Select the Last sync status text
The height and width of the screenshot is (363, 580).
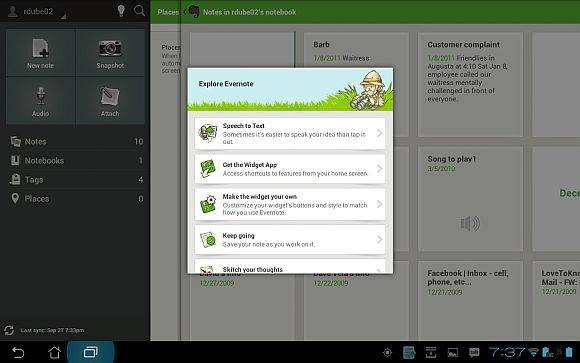click(52, 330)
